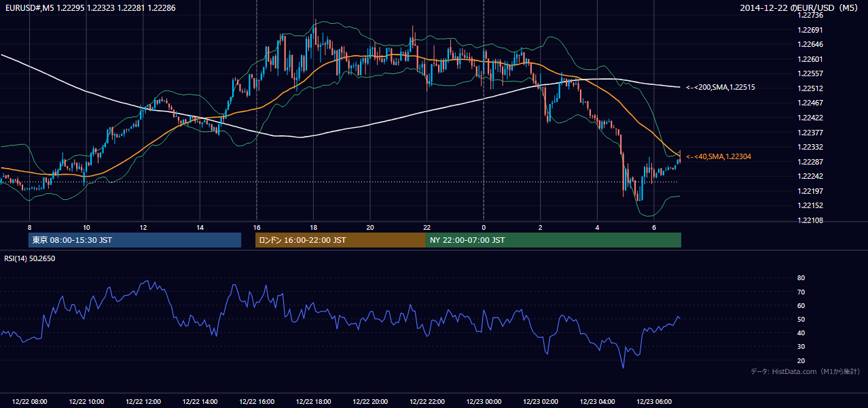Click the ロンドン 16:00-22:00 JST session bar
Viewport: 868px width, 408px height.
tap(340, 240)
